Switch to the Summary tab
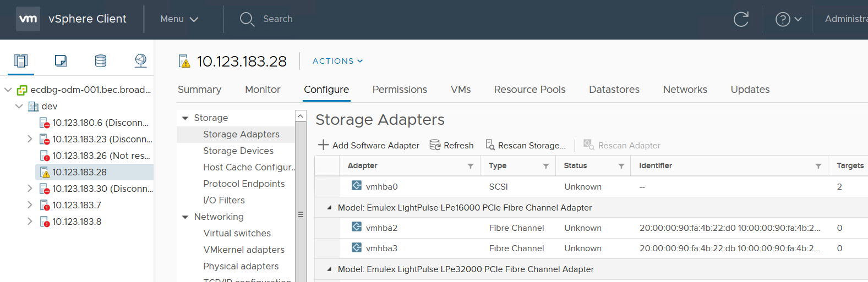Viewport: 868px width, 282px height. (199, 90)
